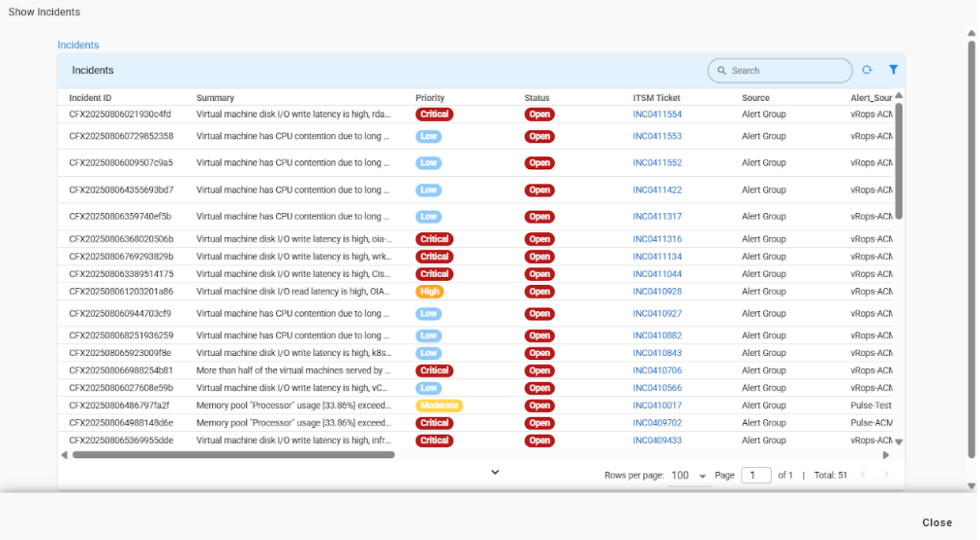Click inside the Search box

click(x=773, y=70)
